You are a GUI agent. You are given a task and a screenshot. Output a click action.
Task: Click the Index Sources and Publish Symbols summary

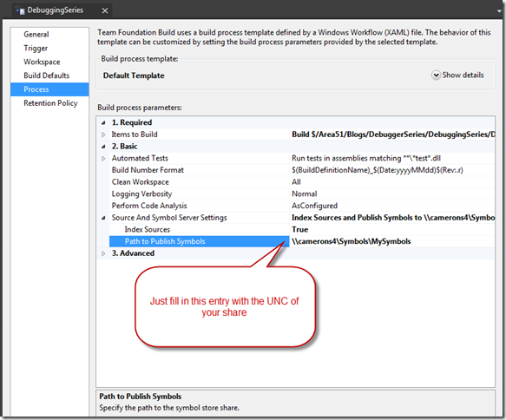tap(393, 218)
